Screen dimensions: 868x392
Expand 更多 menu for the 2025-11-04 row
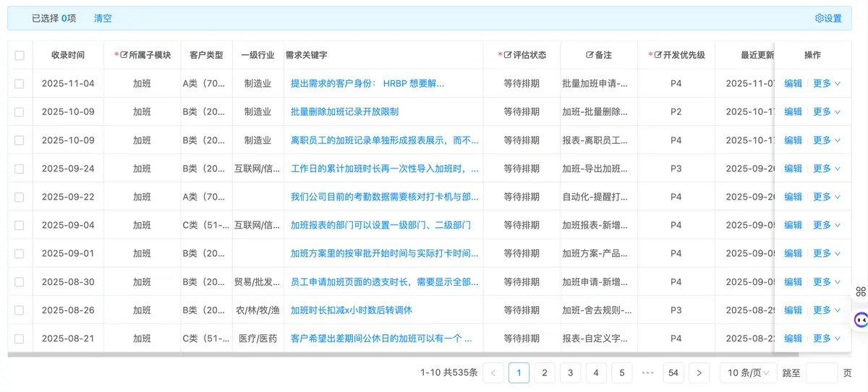click(x=827, y=84)
